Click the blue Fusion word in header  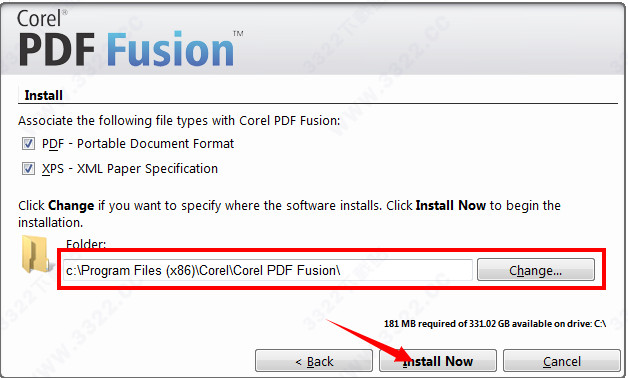point(171,50)
